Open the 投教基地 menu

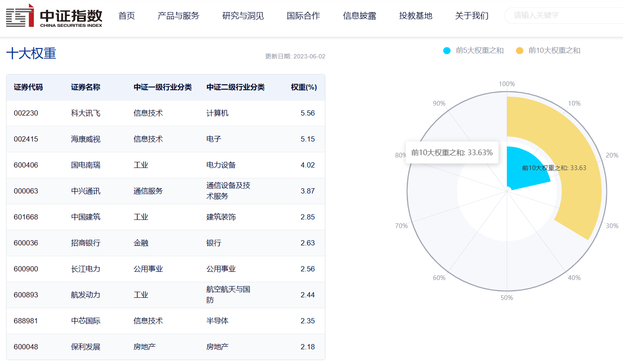pos(415,16)
